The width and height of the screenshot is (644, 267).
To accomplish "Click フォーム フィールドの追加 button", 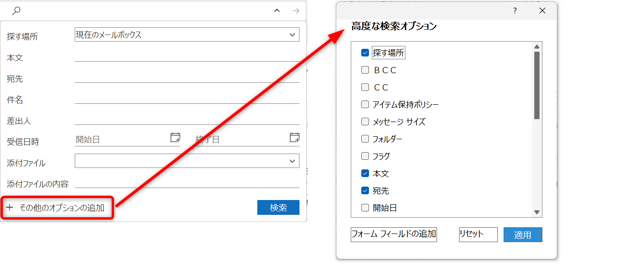I will [x=394, y=234].
